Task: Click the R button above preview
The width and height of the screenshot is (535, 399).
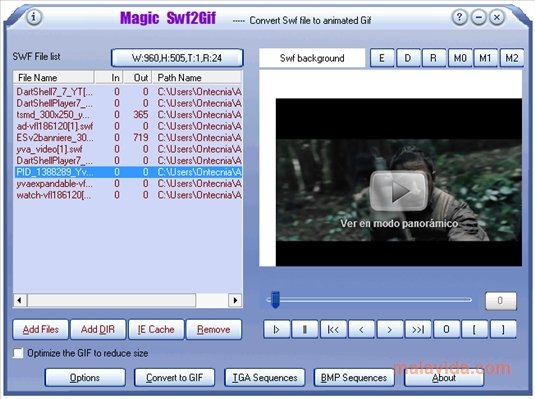Action: [x=434, y=58]
